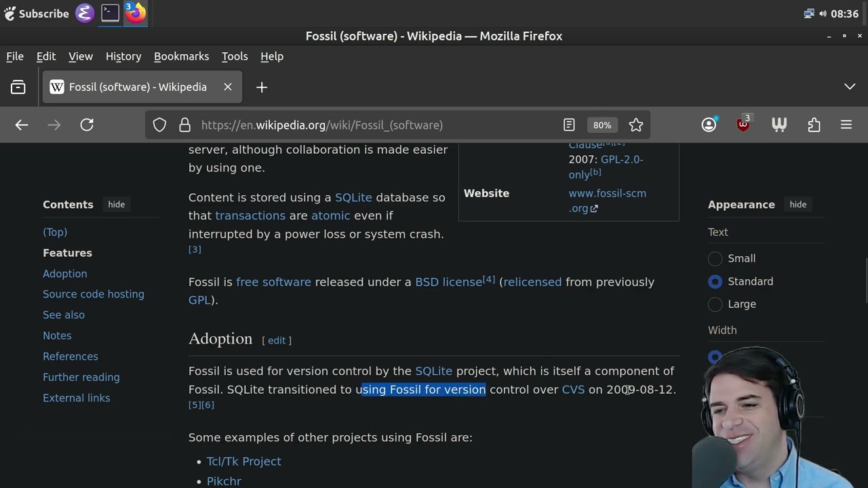Select Small text size
868x488 pixels.
pyautogui.click(x=715, y=258)
